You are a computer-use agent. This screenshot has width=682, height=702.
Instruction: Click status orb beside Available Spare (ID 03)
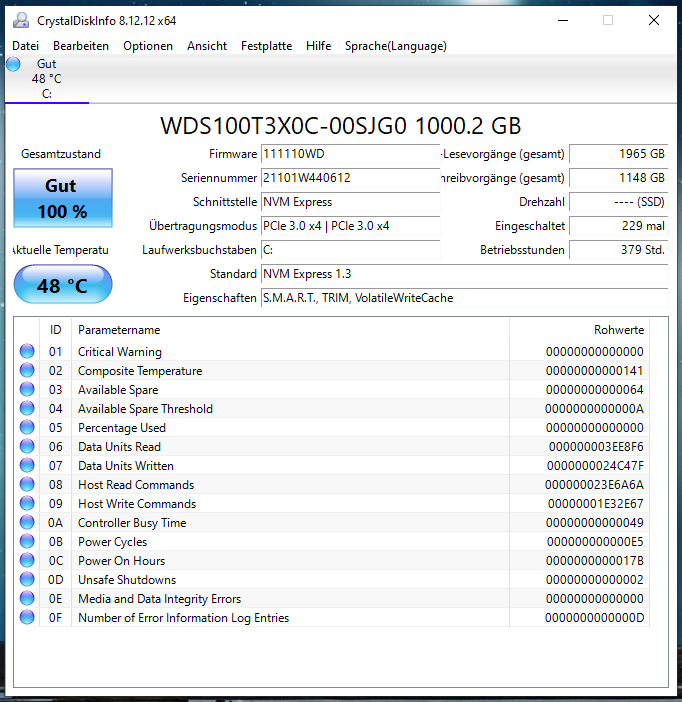tap(27, 389)
